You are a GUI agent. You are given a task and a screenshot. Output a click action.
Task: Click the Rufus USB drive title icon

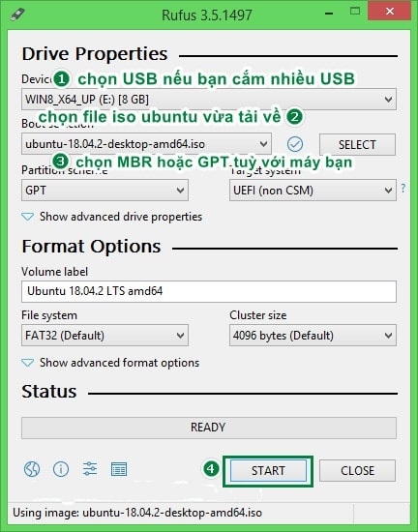17,15
